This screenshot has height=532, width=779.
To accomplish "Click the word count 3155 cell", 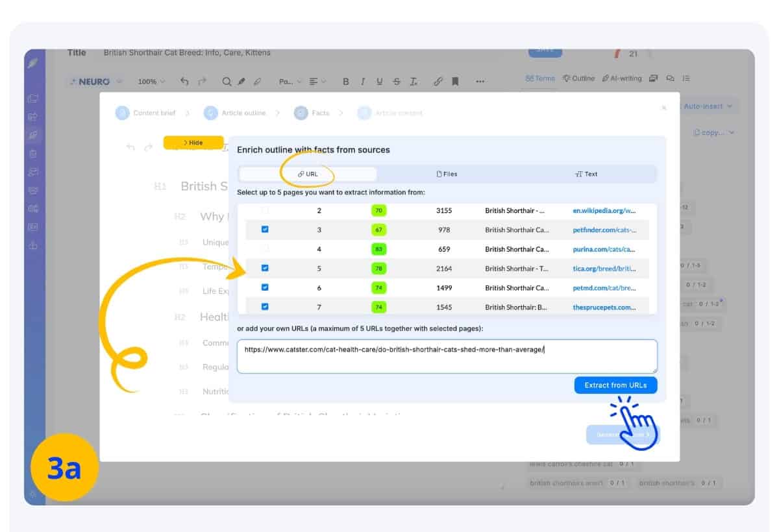I will (444, 210).
